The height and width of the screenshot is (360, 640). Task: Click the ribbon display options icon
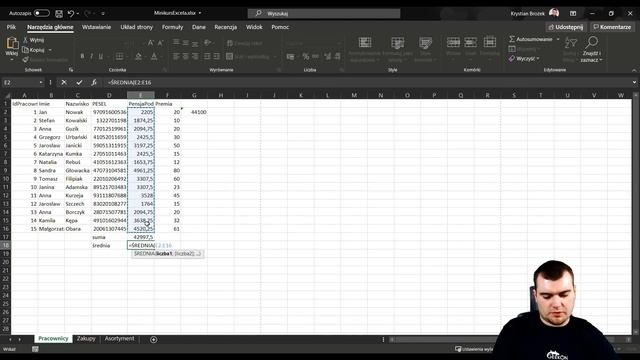(573, 13)
